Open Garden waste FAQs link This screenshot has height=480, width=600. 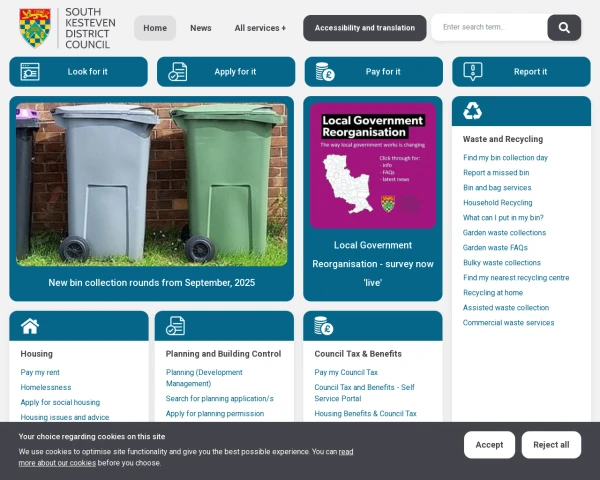tap(495, 248)
